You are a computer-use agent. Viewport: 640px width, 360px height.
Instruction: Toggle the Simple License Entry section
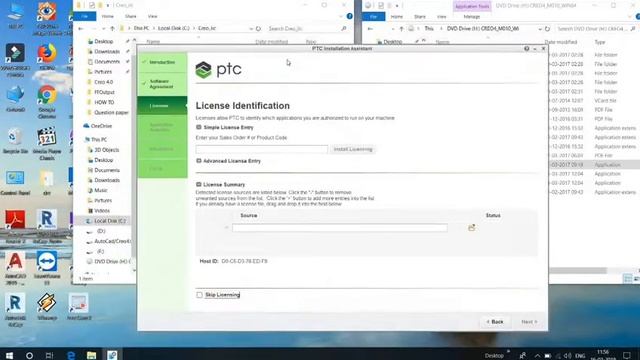[x=199, y=127]
